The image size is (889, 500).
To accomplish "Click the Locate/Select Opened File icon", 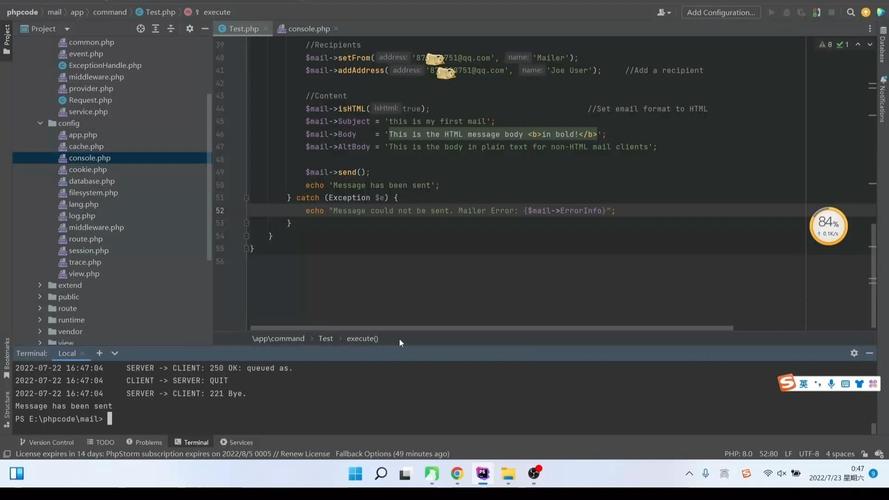I will click(x=141, y=28).
